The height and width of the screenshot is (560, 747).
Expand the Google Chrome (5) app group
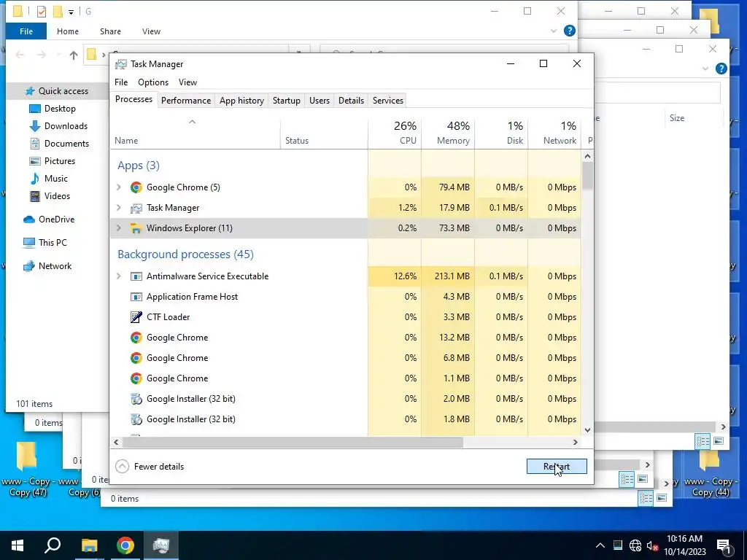coord(119,187)
